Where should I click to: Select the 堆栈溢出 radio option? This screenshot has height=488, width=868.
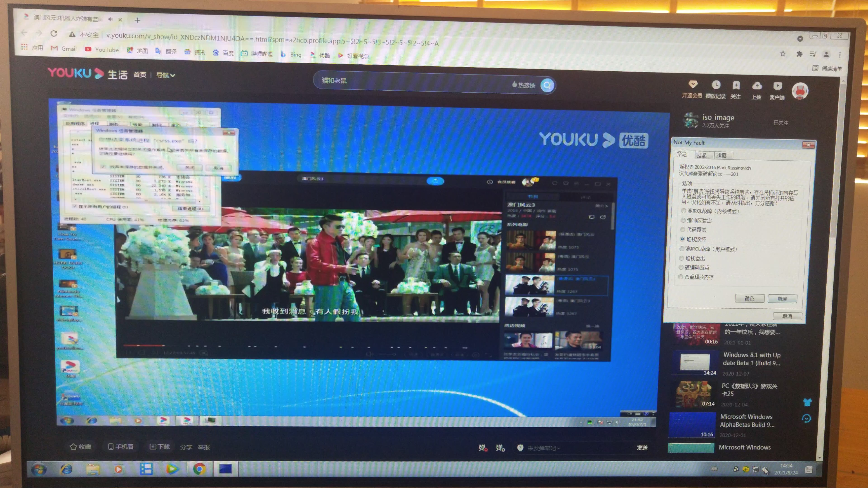tap(691, 258)
